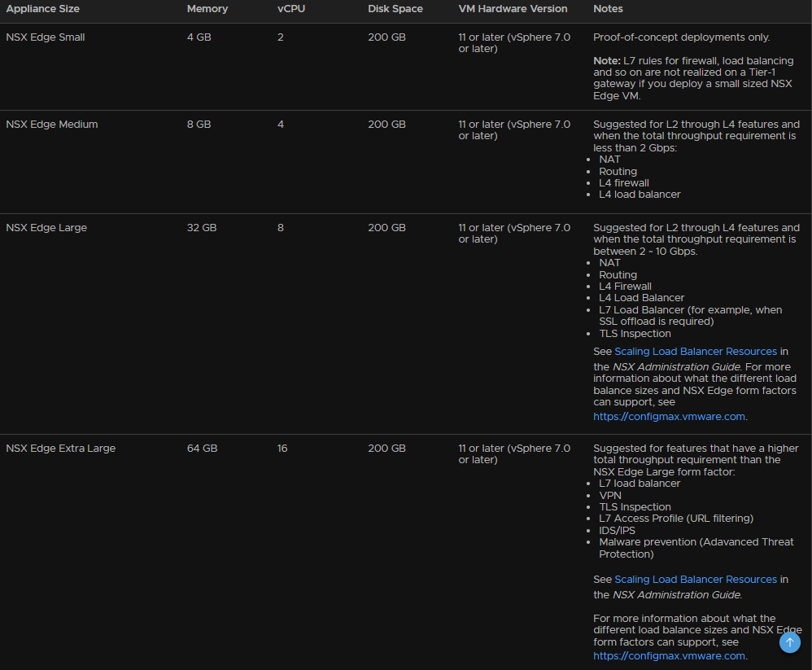Click 'Malware prevention' bullet text
This screenshot has height=670, width=812.
coord(696,548)
